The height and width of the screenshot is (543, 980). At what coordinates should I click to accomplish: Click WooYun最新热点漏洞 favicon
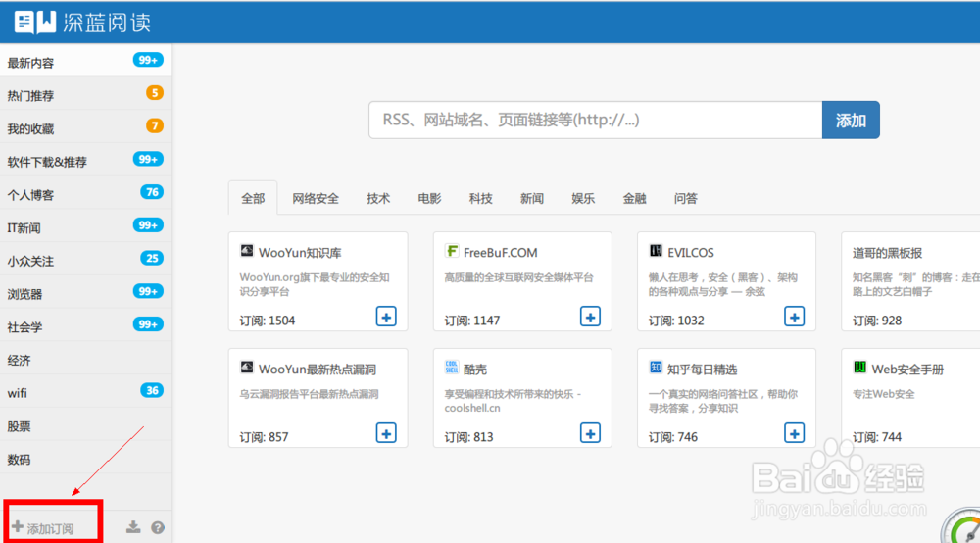tap(247, 367)
